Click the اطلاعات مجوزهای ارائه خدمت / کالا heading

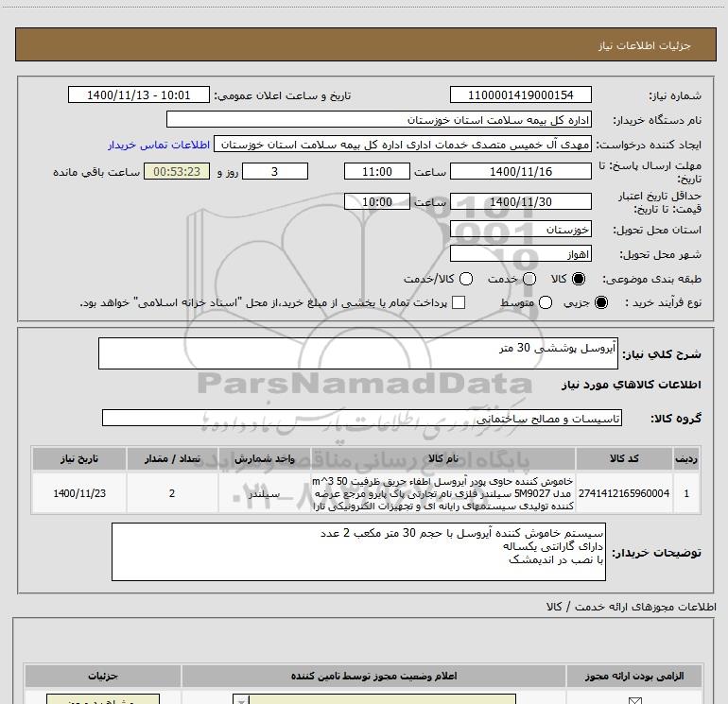(631, 607)
